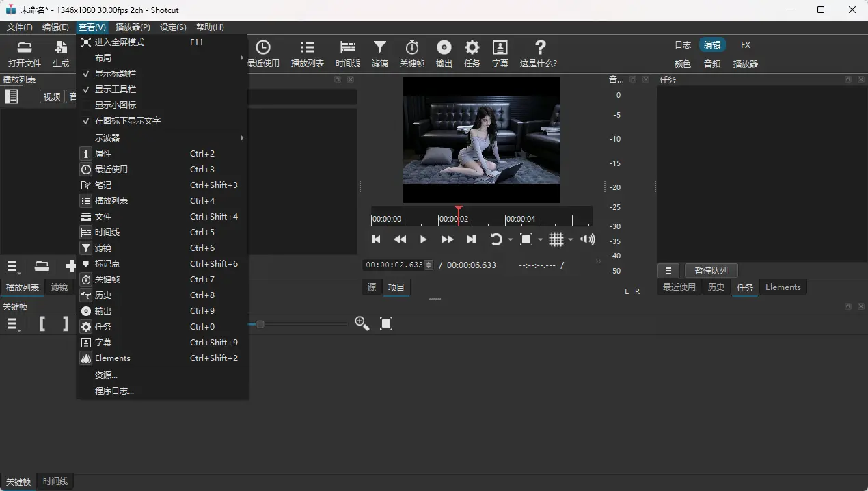Click the 打开文件 toolbar icon
The height and width of the screenshot is (491, 868).
25,53
